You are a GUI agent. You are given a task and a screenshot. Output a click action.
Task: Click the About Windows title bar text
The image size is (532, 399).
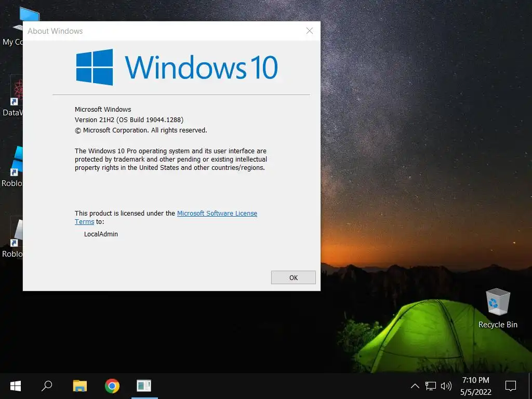pyautogui.click(x=55, y=31)
